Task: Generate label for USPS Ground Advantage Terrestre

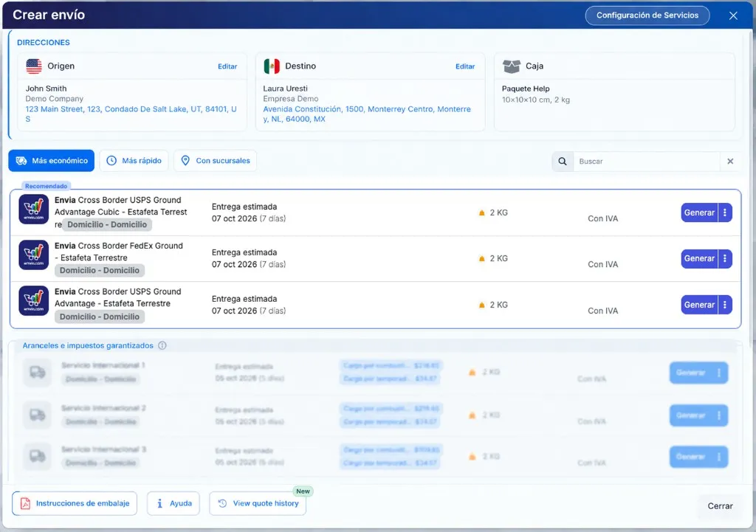Action: coord(699,305)
